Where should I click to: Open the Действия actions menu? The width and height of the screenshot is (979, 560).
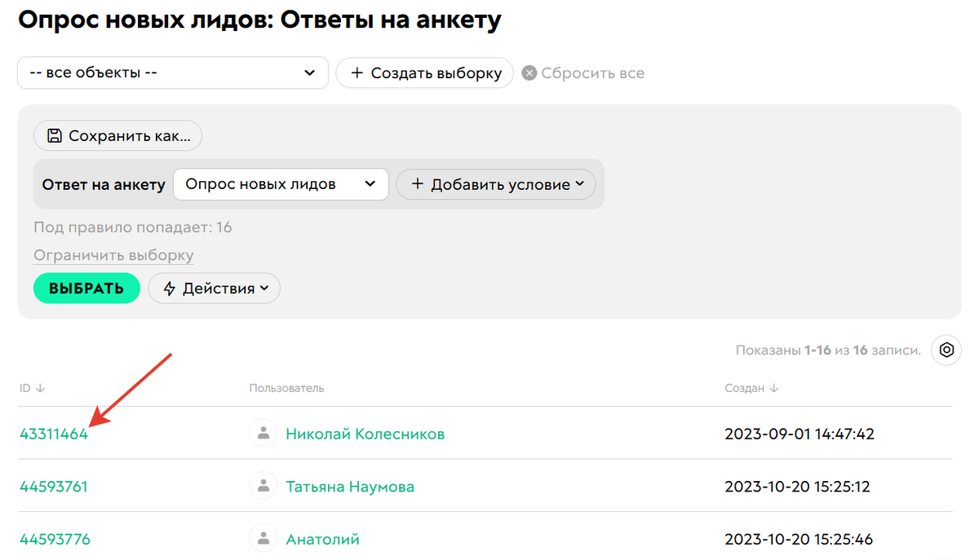click(214, 288)
